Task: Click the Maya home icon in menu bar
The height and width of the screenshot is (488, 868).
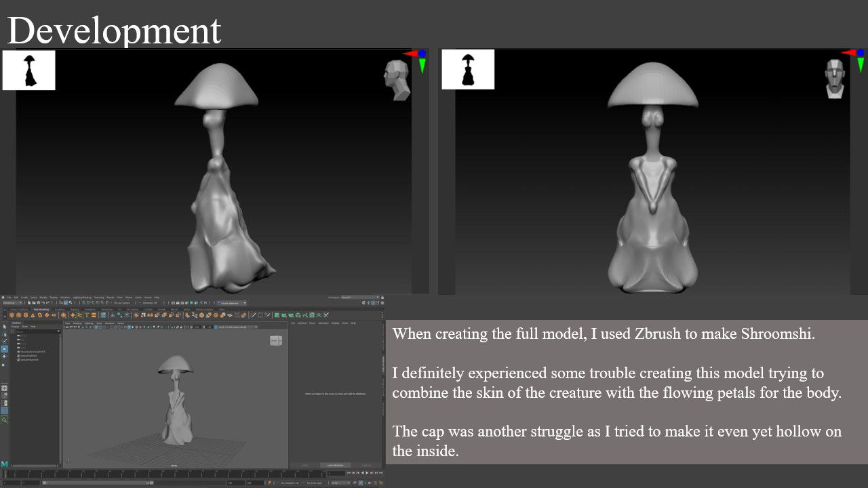Action: (x=3, y=298)
